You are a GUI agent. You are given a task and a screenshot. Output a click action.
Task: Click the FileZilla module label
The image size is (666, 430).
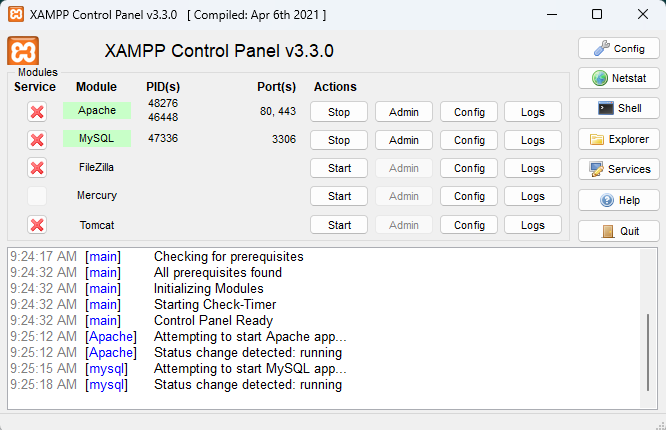[x=96, y=167]
